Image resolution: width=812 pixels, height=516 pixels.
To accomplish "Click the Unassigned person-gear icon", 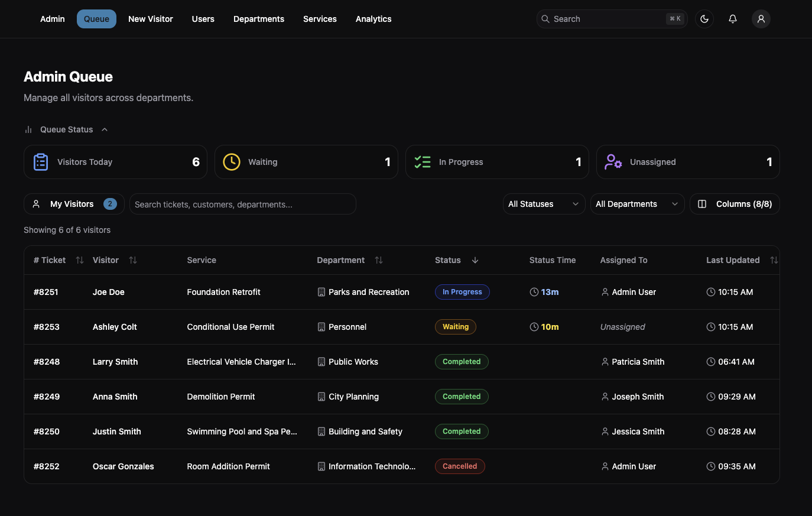I will tap(613, 161).
